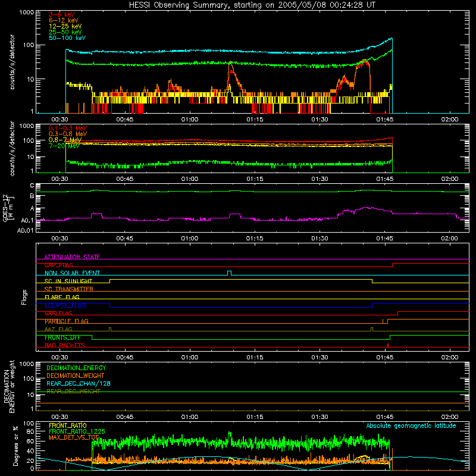Click the DECIMATION_ENERGY legend label

coord(76,368)
